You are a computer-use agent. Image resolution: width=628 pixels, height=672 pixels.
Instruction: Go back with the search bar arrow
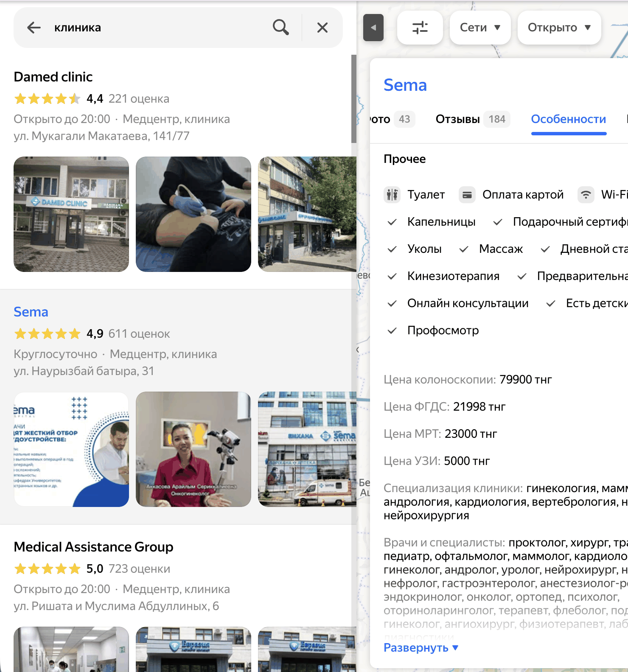tap(34, 28)
